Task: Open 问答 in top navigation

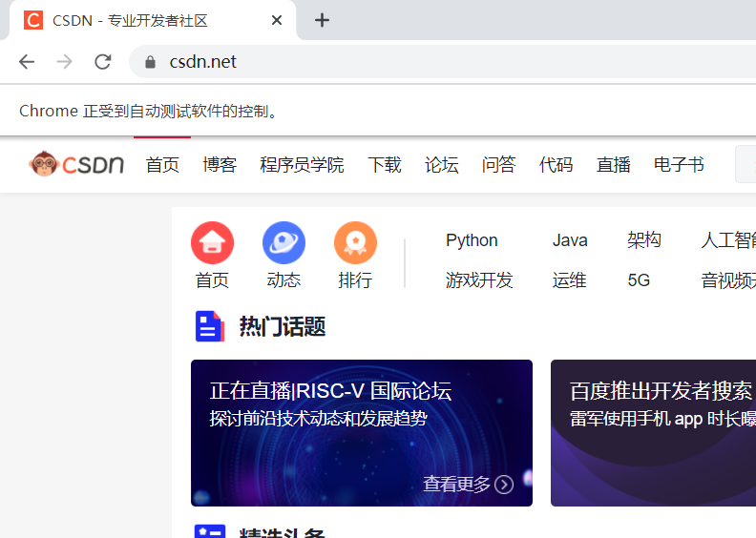Action: [x=498, y=165]
